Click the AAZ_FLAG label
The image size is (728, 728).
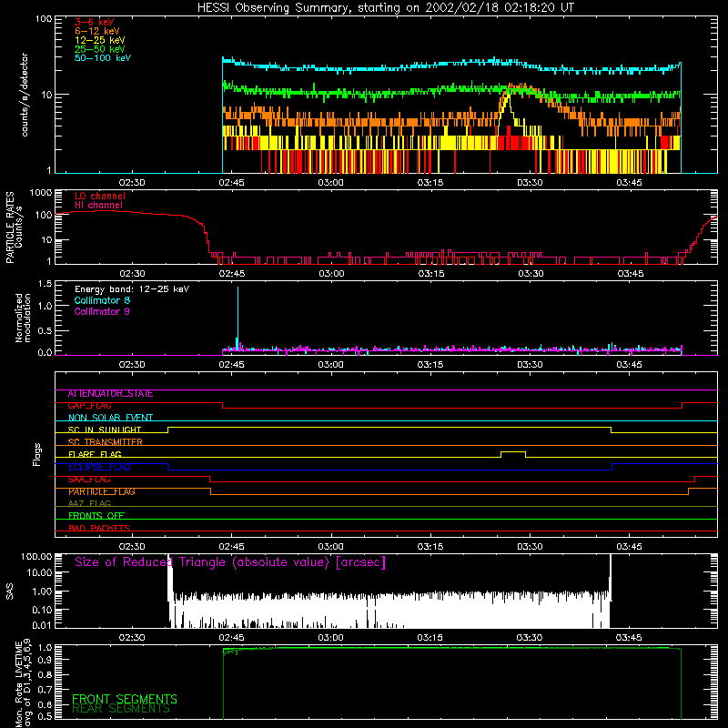(89, 503)
